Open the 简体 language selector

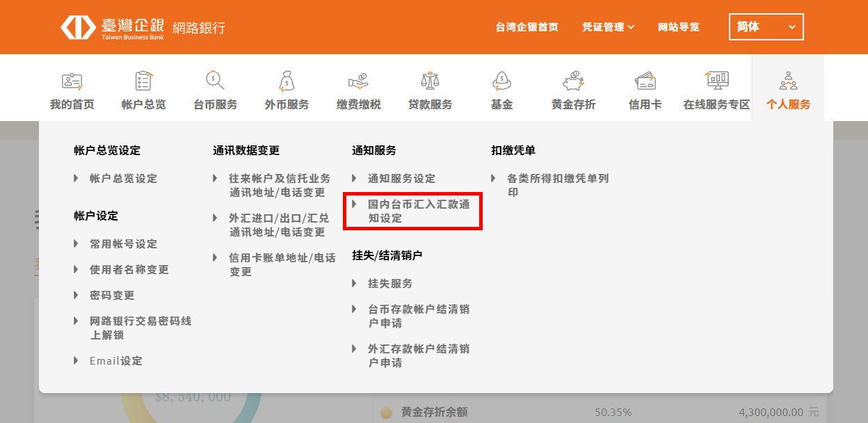coord(766,27)
